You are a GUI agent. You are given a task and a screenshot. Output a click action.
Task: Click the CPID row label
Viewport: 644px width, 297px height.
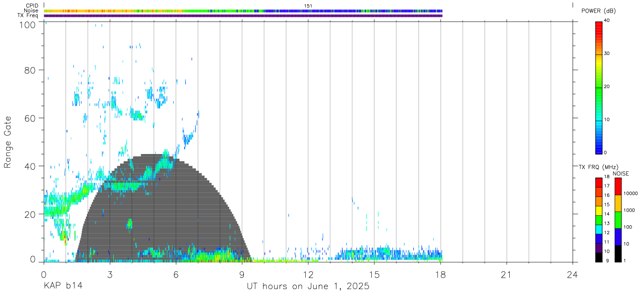(x=32, y=6)
